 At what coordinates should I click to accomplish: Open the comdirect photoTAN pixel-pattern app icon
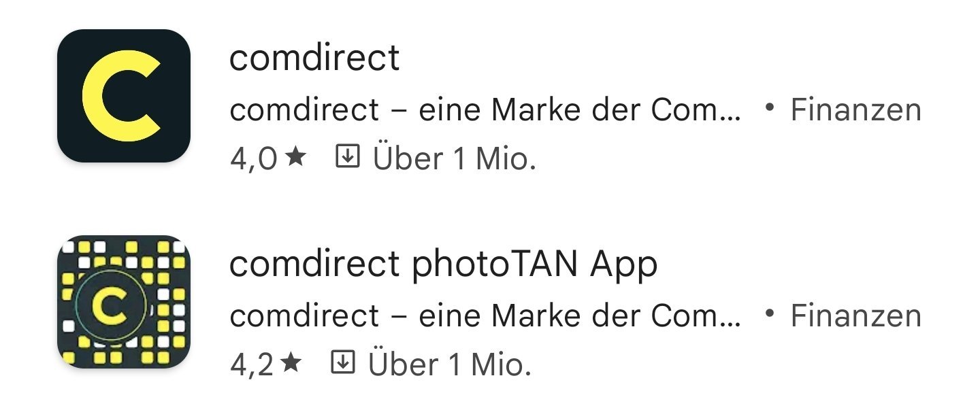(124, 302)
